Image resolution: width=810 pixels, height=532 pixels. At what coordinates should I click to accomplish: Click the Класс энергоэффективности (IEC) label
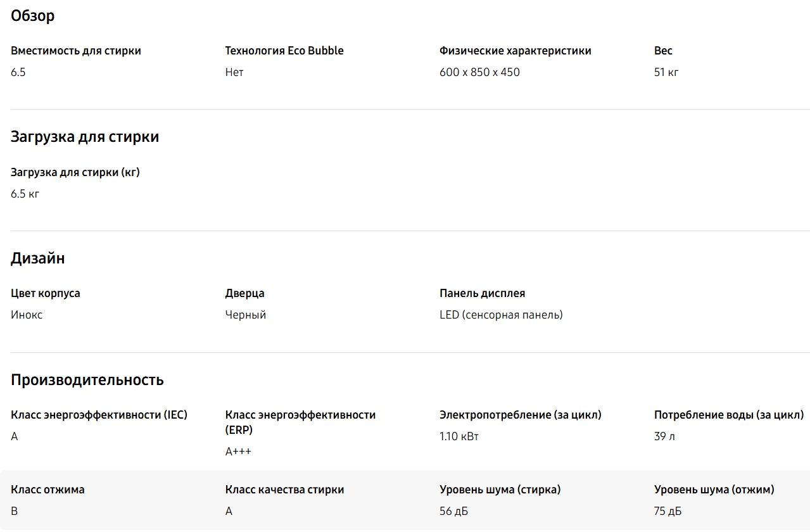click(x=99, y=415)
